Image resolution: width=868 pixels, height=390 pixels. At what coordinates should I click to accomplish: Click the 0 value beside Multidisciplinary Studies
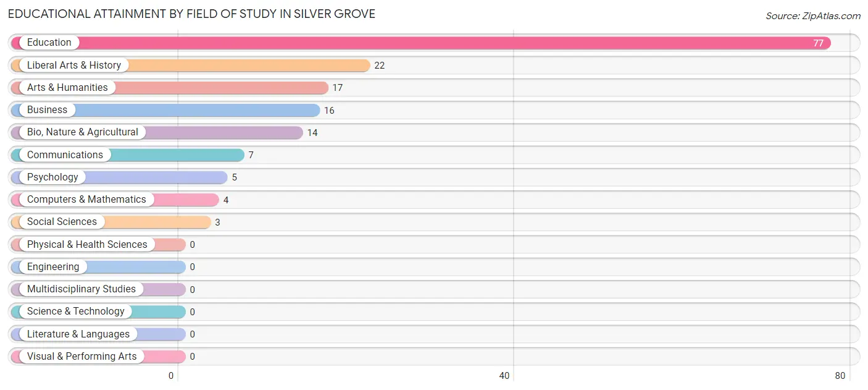193,290
